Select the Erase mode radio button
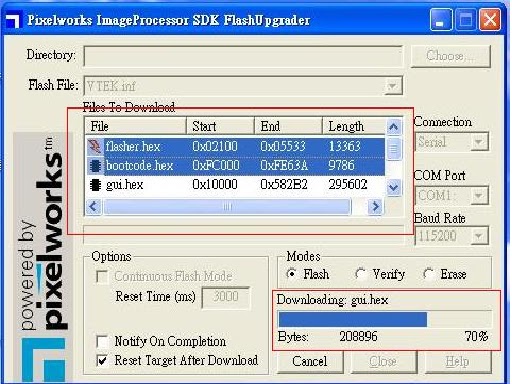This screenshot has width=512, height=384. coord(428,274)
